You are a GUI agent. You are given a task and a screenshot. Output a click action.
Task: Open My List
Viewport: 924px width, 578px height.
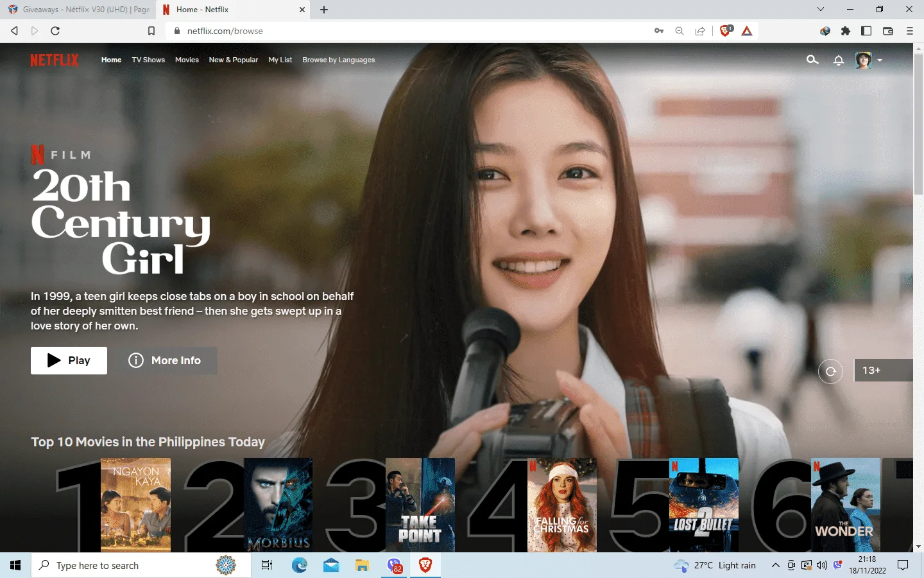point(280,60)
